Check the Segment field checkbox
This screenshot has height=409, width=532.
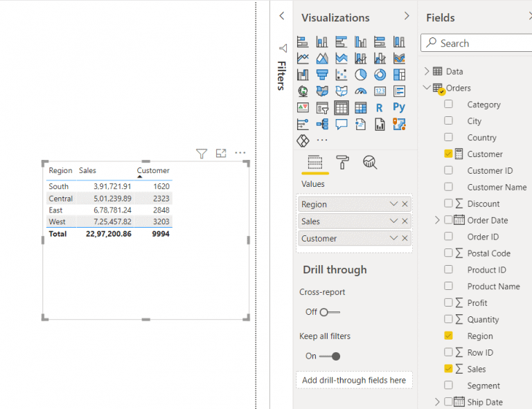click(x=448, y=385)
